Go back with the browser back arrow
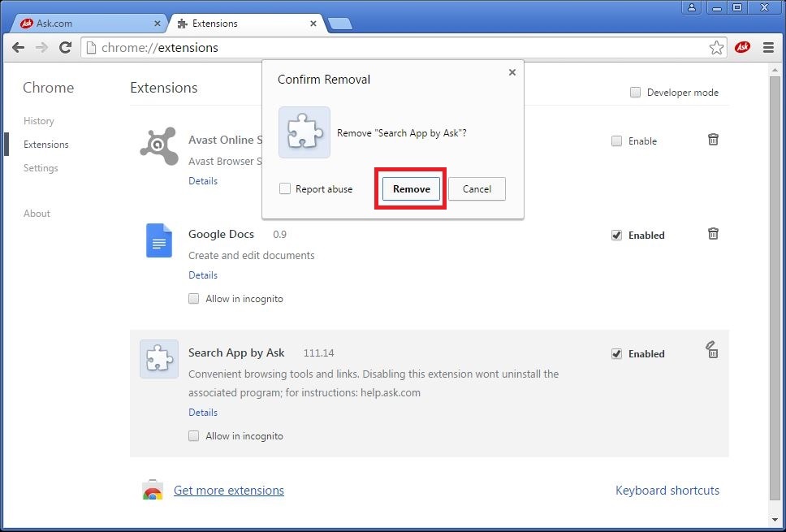Viewport: 786px width, 532px height. coord(18,48)
